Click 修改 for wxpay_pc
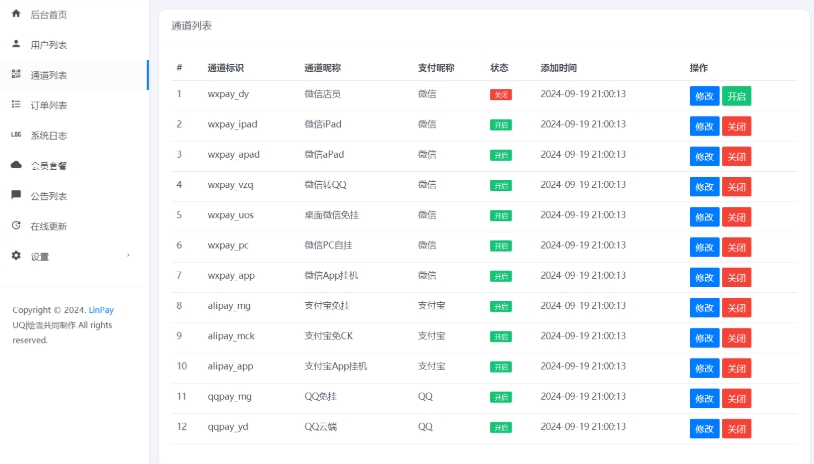Screen dimensions: 814x464 point(704,247)
